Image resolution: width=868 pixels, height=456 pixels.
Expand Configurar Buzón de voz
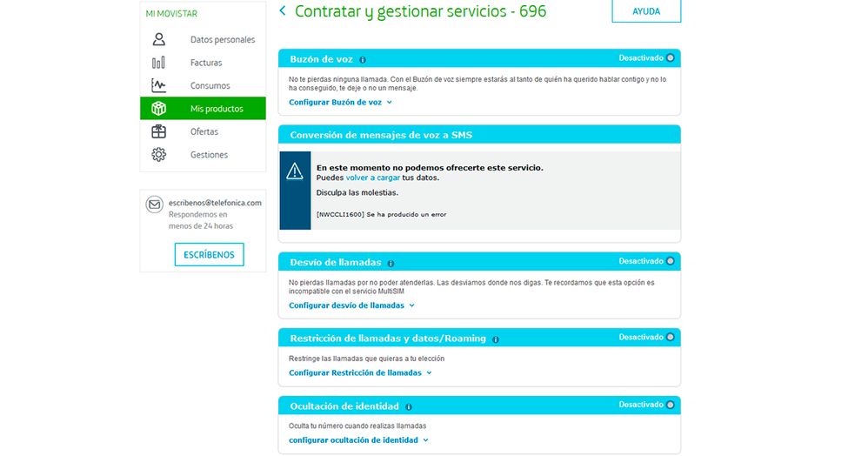coord(340,102)
